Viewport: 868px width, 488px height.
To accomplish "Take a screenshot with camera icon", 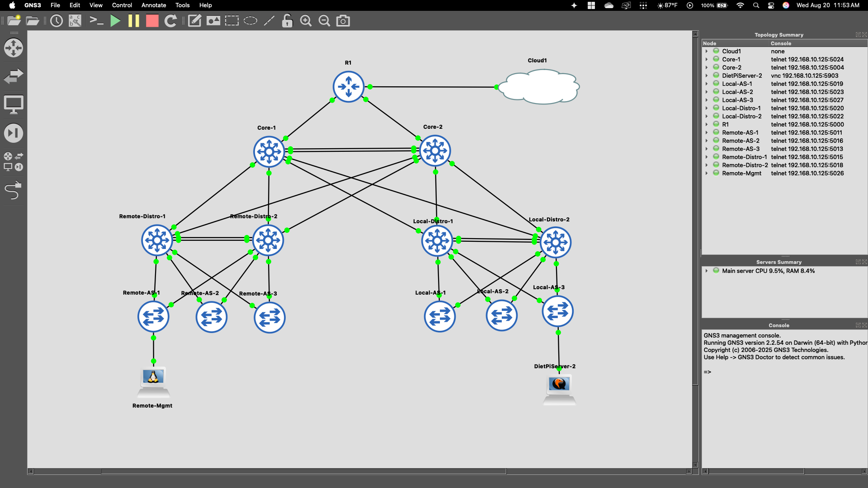I will (343, 21).
